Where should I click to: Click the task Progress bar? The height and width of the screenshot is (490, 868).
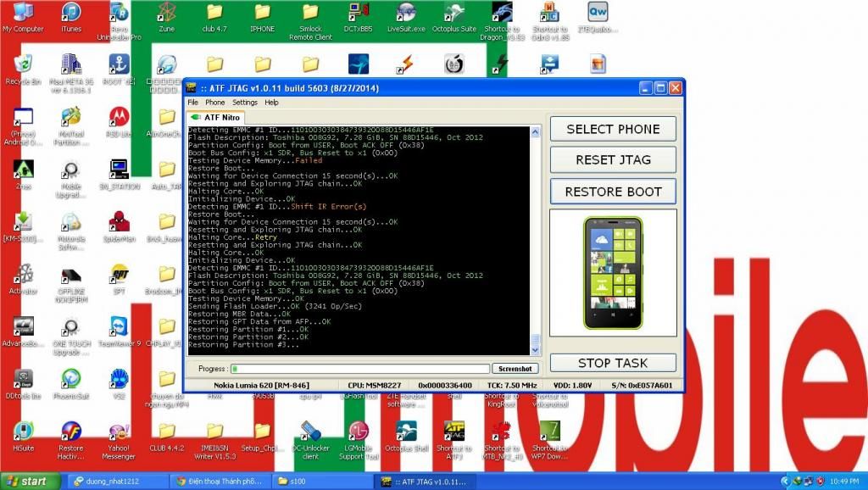[360, 369]
